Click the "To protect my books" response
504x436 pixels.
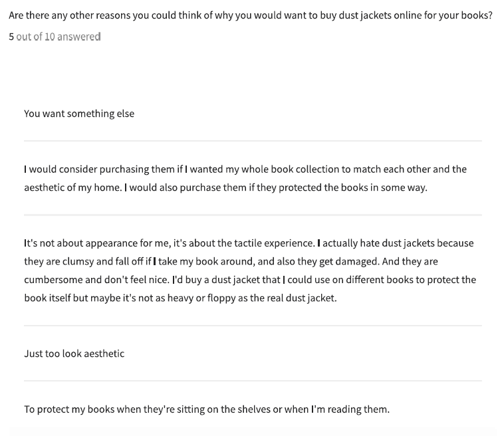pyautogui.click(x=206, y=409)
